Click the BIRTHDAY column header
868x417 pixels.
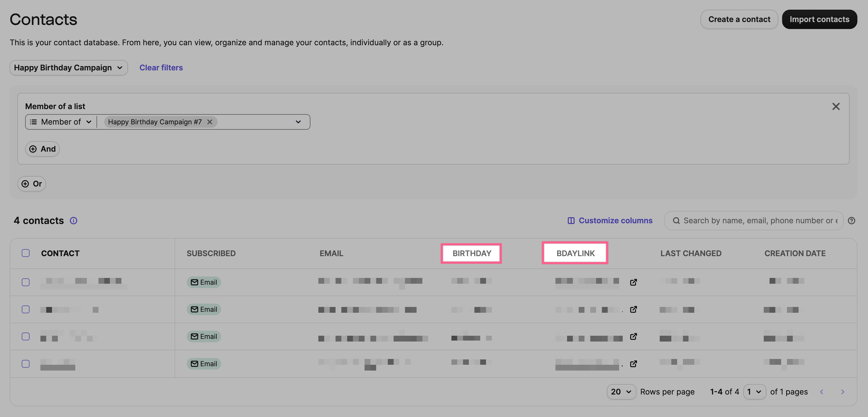471,253
